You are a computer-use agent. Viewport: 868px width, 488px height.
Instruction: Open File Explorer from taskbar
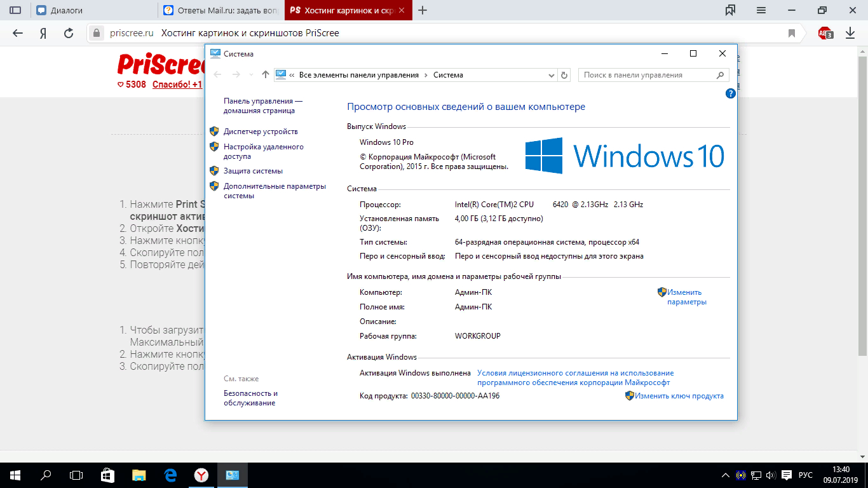[x=139, y=475]
